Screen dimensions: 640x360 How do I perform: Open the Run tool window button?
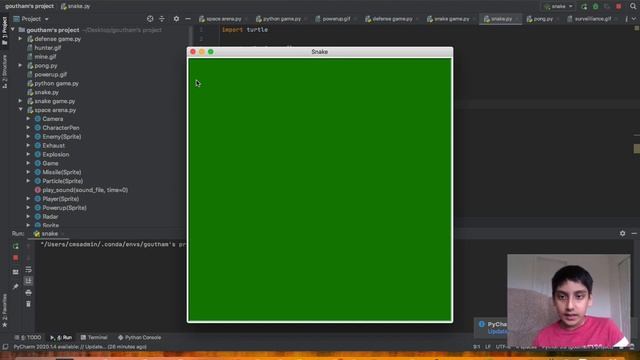point(61,338)
